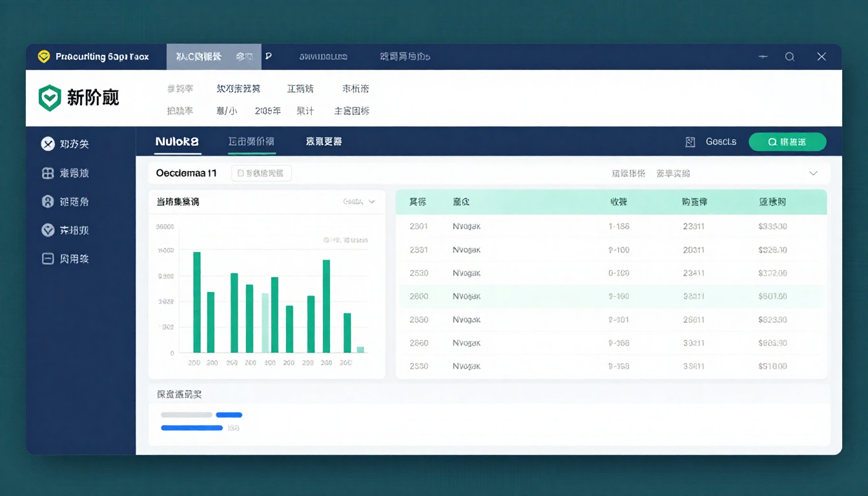The image size is (868, 496).
Task: Click the minus-box icon at sidebar bottom
Action: coord(48,258)
